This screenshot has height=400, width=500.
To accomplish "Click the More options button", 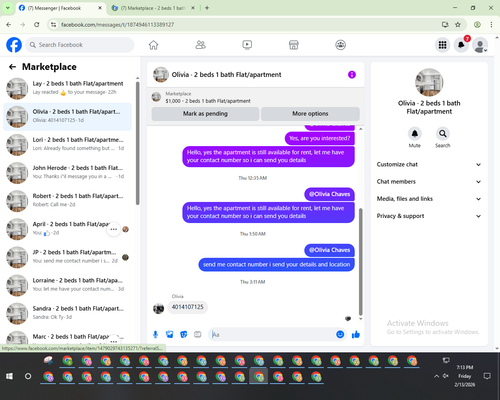I will [310, 114].
